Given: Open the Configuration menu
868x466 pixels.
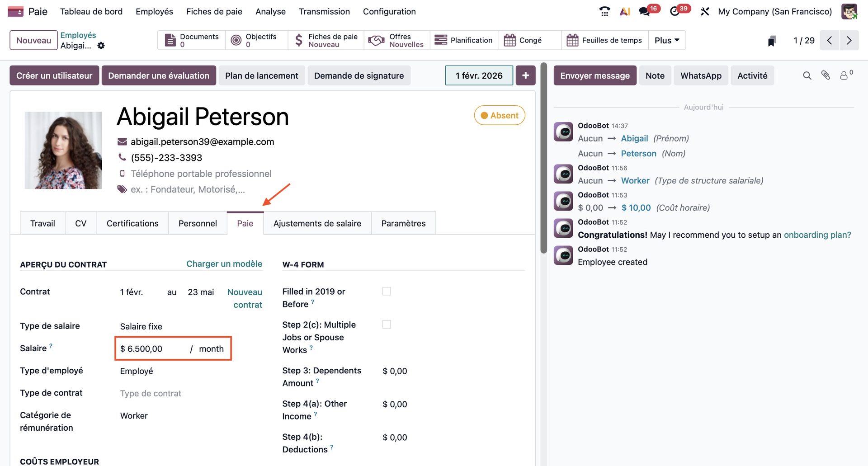Looking at the screenshot, I should click(389, 11).
